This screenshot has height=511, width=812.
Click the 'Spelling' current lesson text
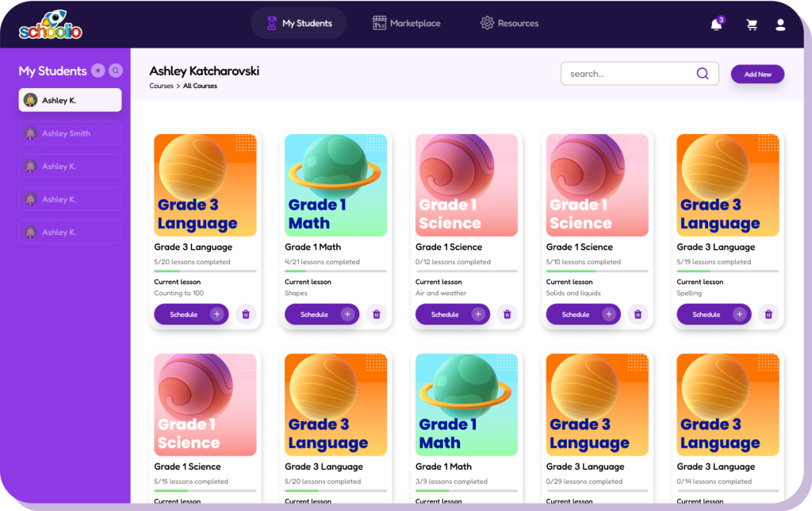point(689,294)
